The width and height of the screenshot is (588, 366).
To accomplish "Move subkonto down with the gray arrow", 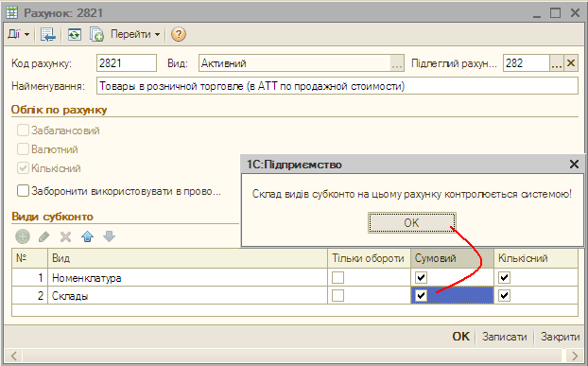I will click(109, 236).
